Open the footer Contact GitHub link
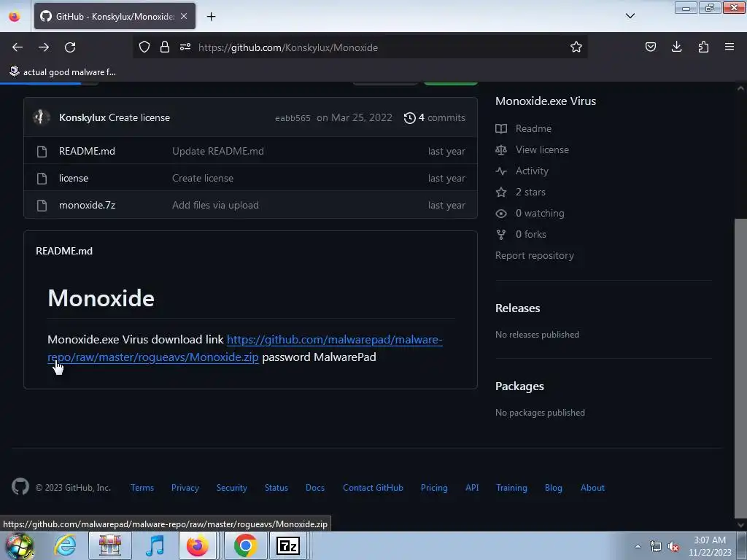Image resolution: width=747 pixels, height=560 pixels. 373,488
